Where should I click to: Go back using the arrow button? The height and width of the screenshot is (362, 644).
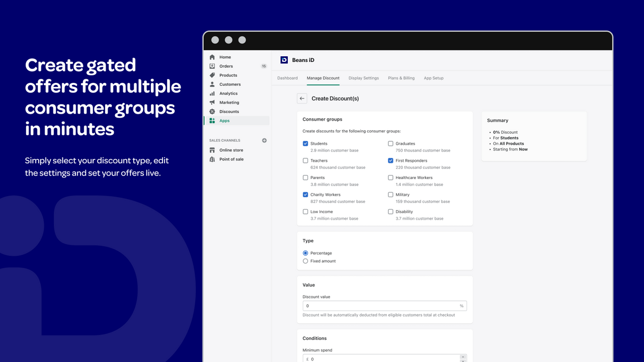302,99
